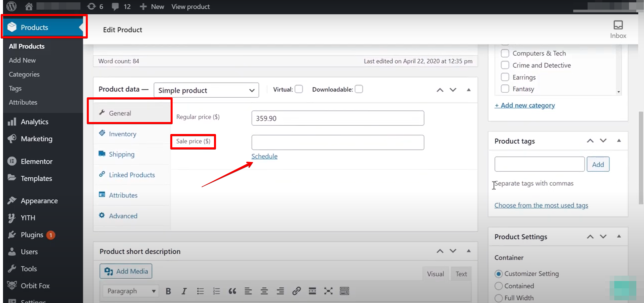The height and width of the screenshot is (303, 644).
Task: Open Analytics from the sidebar
Action: click(x=34, y=121)
